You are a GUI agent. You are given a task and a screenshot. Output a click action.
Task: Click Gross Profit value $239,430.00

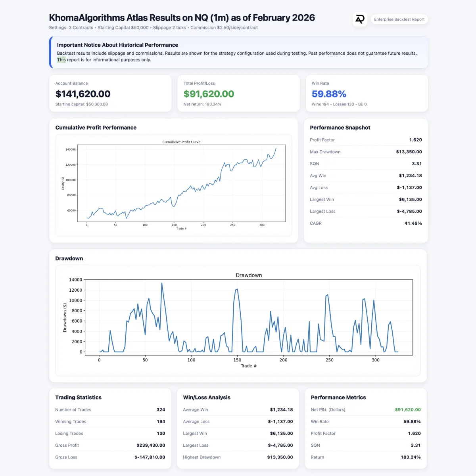pos(151,445)
